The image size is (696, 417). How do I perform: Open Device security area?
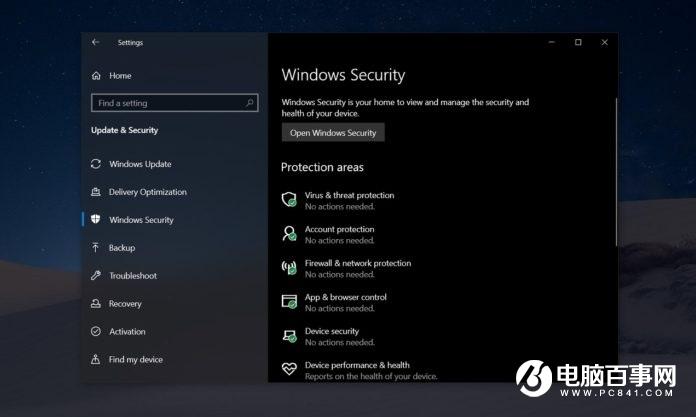click(332, 331)
